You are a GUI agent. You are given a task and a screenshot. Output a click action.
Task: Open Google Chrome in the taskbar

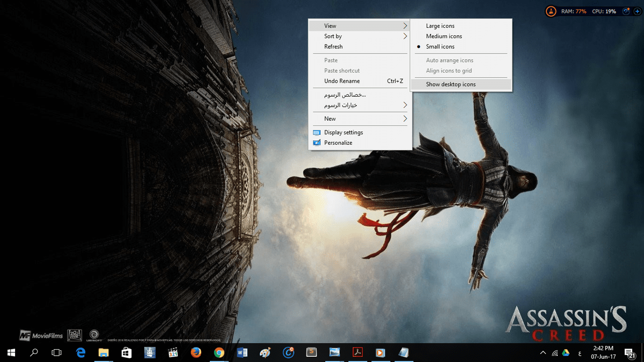tap(219, 352)
